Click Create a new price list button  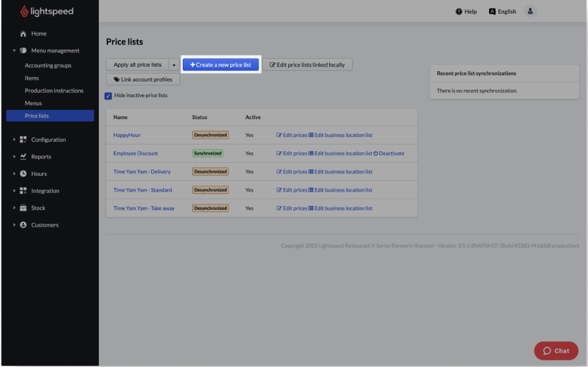point(221,64)
